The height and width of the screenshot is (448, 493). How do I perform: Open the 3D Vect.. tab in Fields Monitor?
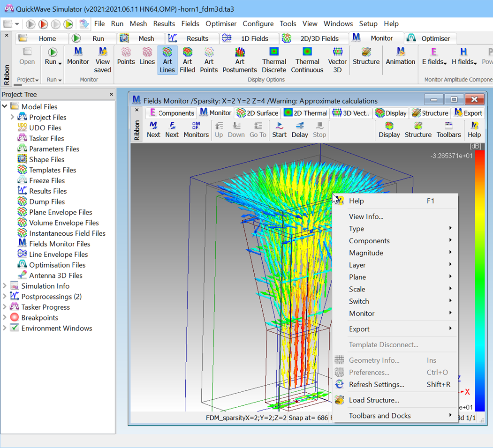(351, 113)
